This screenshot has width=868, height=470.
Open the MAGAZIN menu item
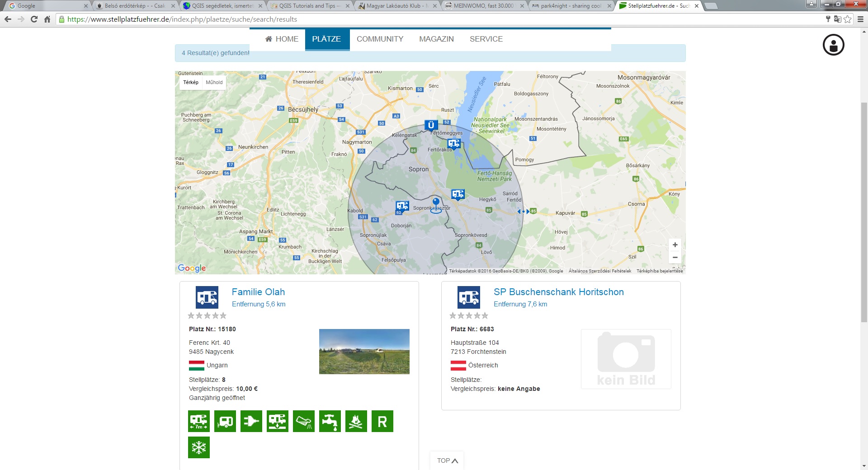[x=437, y=39]
